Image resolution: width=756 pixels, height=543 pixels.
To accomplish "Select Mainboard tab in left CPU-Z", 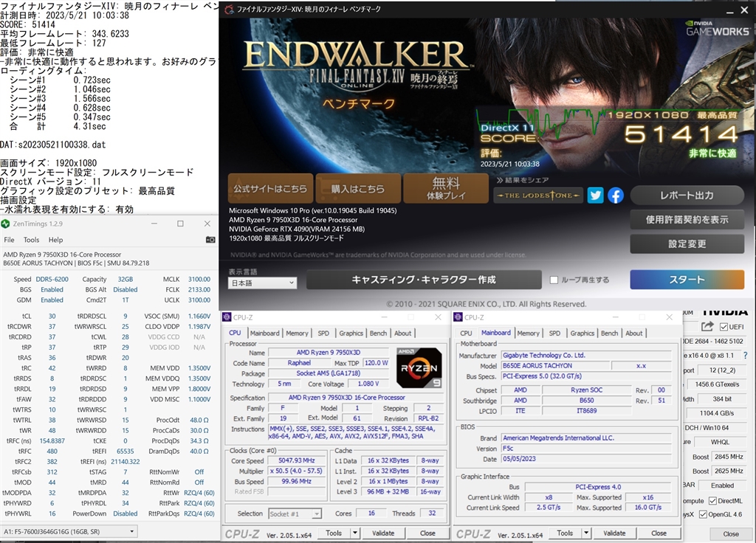I will click(265, 333).
